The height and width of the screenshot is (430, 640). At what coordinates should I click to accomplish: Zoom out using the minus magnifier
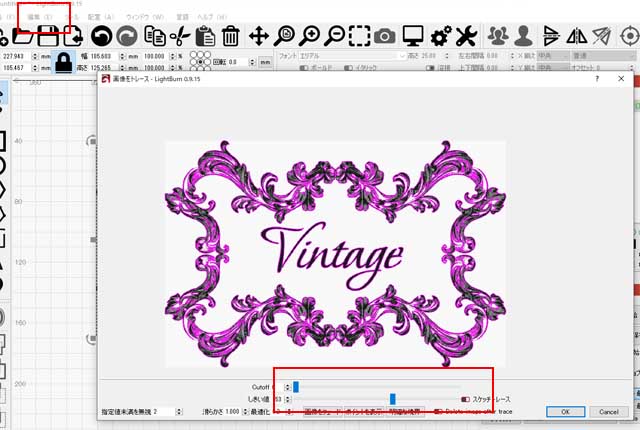335,36
